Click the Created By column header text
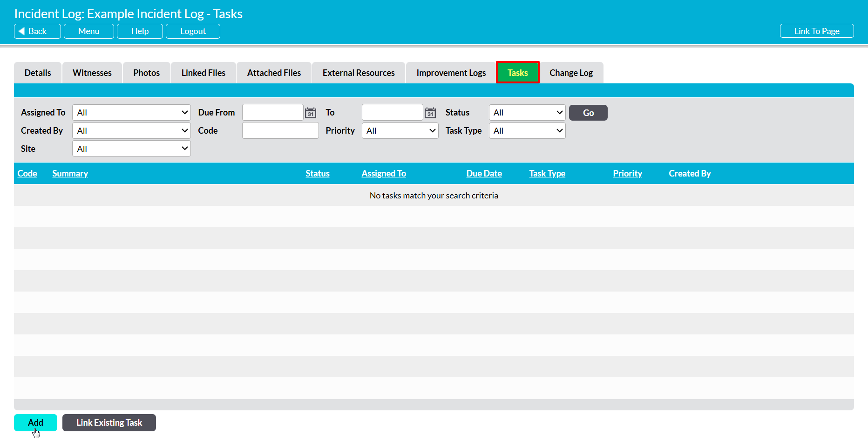The width and height of the screenshot is (868, 442). (690, 173)
